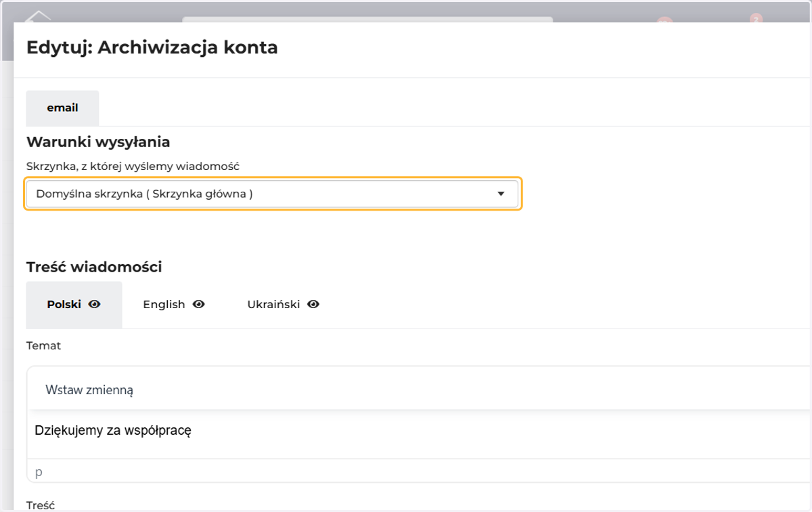Toggle the eye icon on Ukraiński tab
The width and height of the screenshot is (812, 512).
coord(313,305)
